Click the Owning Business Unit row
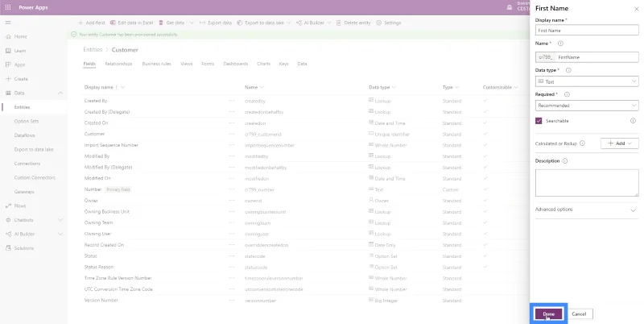Screen dimensions: 644x324 coord(304,212)
